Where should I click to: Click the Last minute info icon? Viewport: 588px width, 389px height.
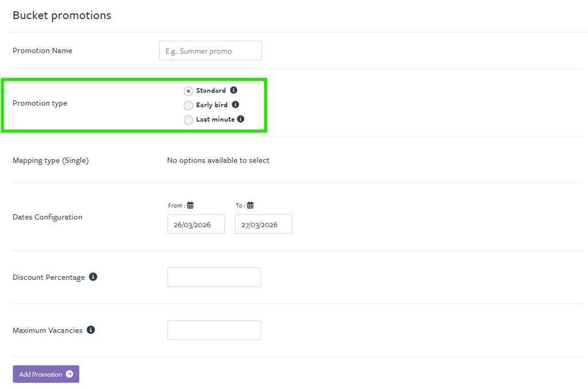(241, 119)
